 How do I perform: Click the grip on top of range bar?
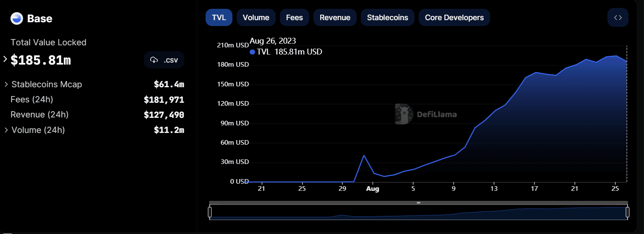point(418,203)
